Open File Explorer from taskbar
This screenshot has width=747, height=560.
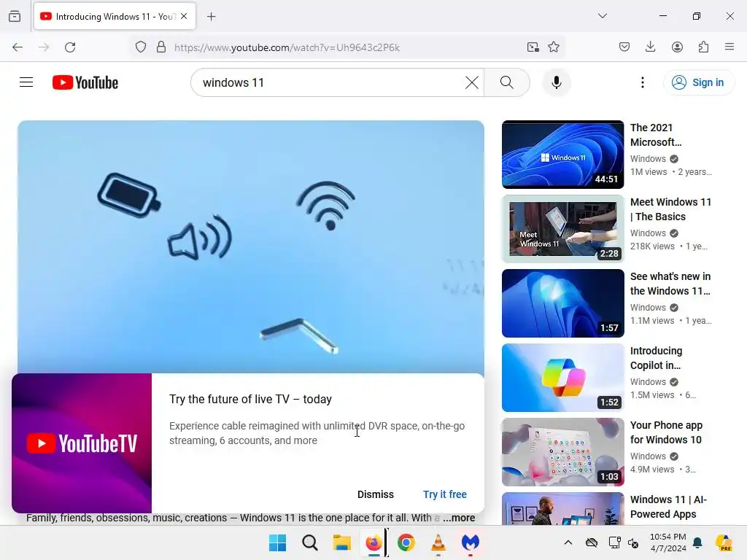[341, 542]
